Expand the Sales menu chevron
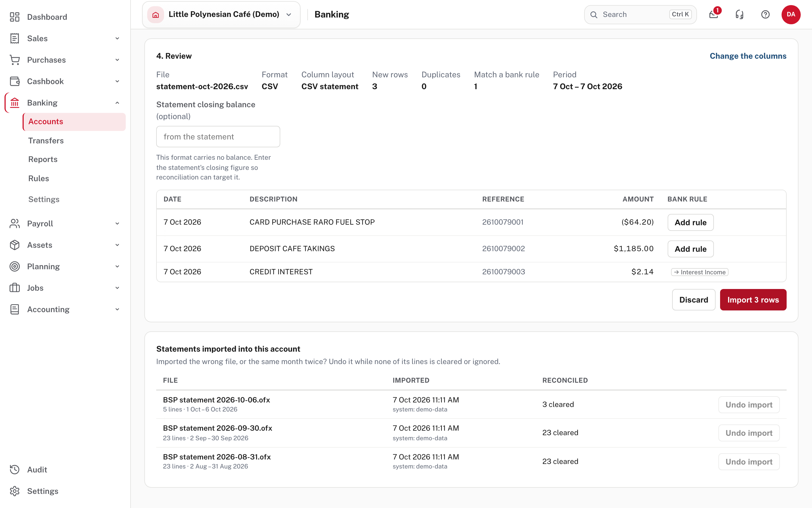Screen dimensions: 812x508 pos(117,38)
